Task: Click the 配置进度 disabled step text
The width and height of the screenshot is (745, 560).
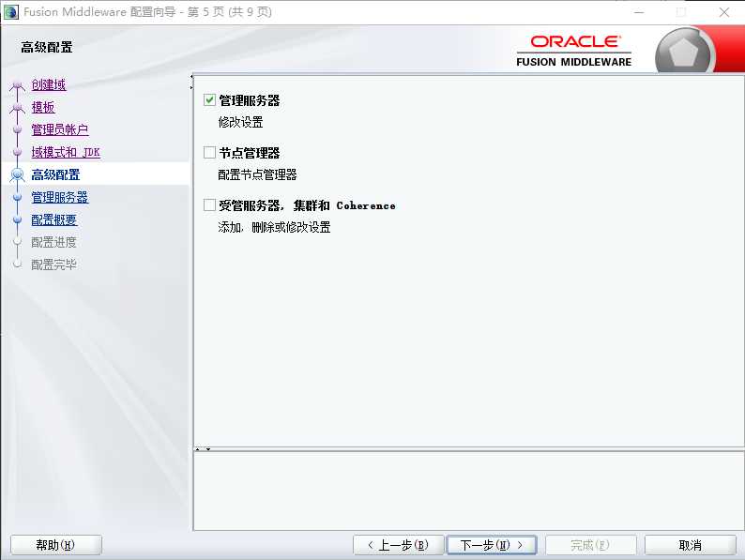Action: click(53, 242)
